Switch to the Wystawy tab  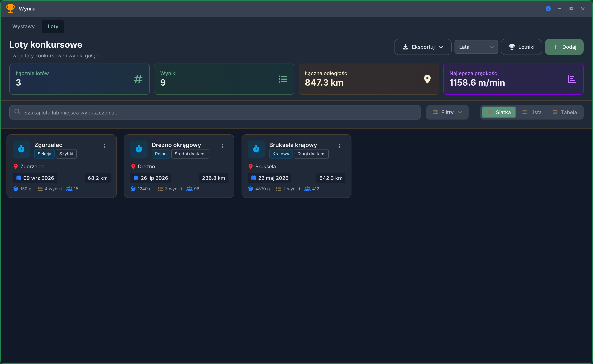(x=23, y=27)
